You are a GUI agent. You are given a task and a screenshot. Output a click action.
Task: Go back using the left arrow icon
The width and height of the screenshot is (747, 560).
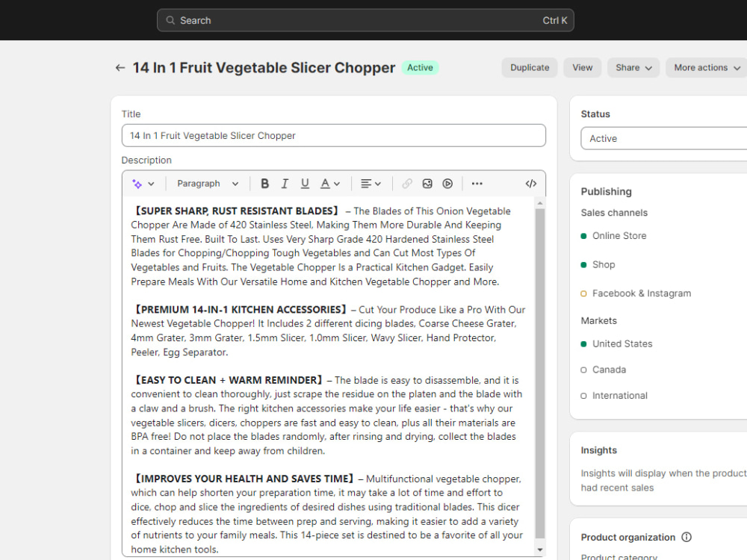click(120, 68)
